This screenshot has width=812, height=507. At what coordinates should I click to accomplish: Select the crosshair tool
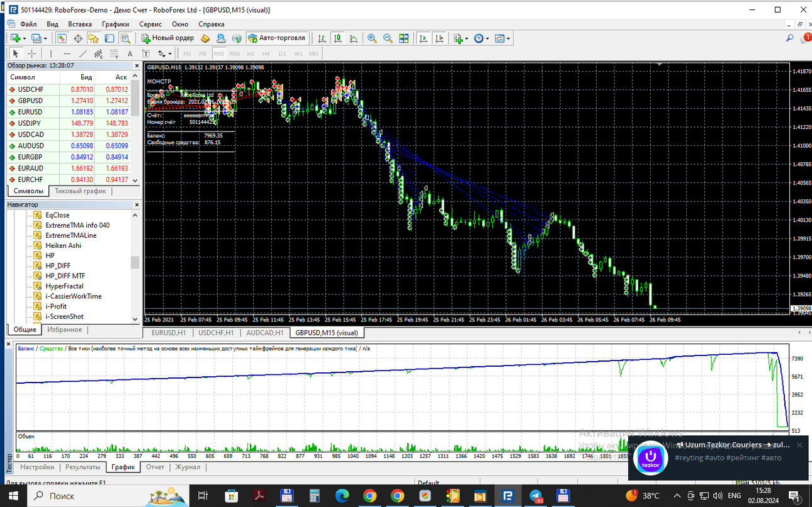[31, 53]
